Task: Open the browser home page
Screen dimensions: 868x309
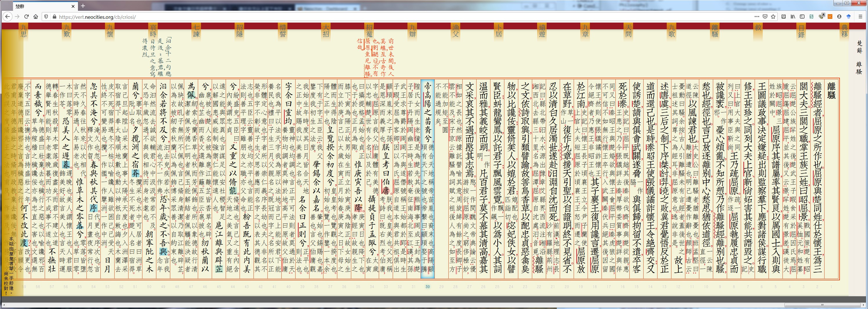Action: (35, 17)
